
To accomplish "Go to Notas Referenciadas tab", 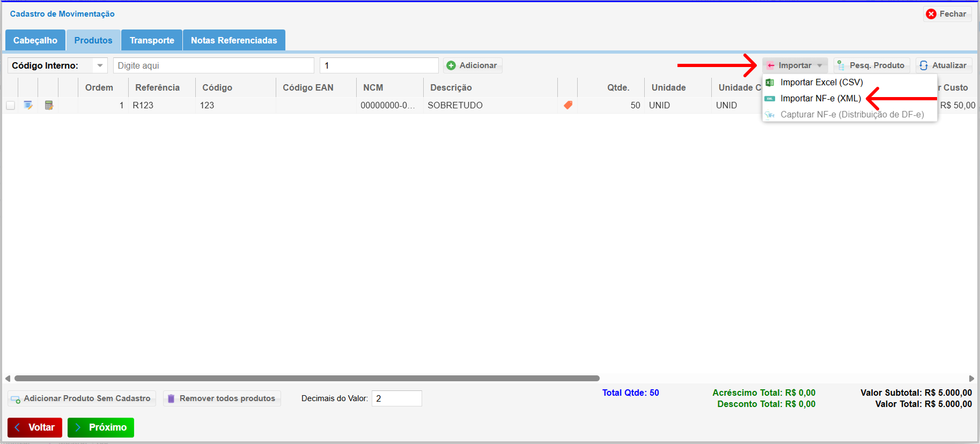I will (234, 40).
